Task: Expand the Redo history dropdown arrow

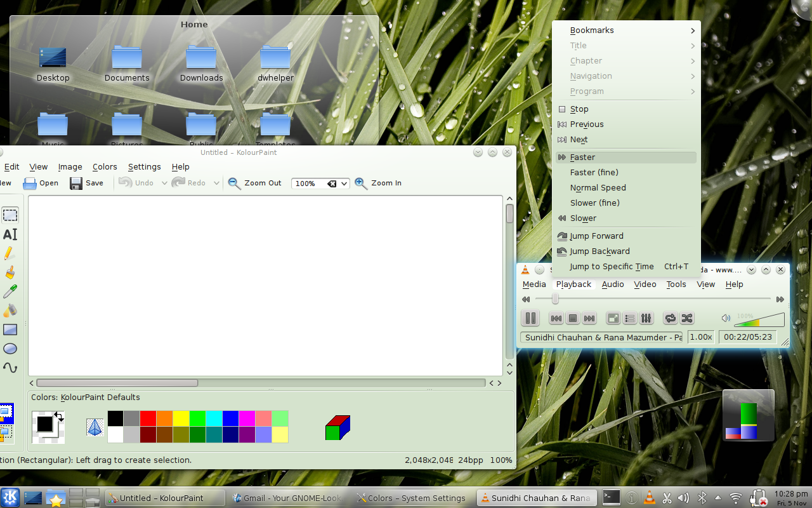Action: (x=216, y=183)
